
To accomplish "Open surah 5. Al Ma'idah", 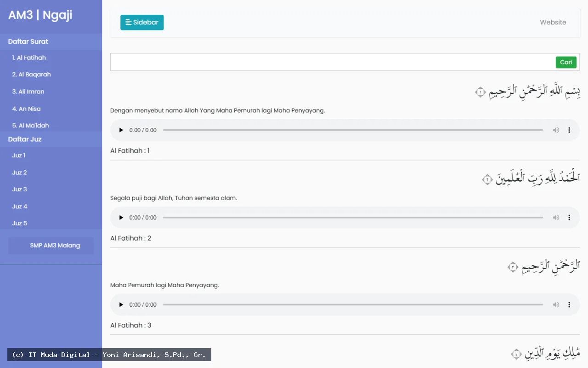I will [x=30, y=126].
